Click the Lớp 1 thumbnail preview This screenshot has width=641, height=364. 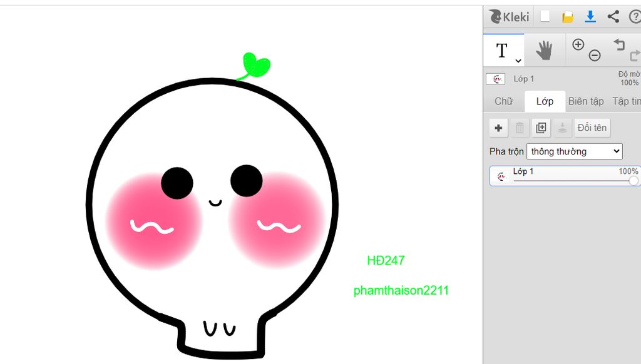[496, 79]
